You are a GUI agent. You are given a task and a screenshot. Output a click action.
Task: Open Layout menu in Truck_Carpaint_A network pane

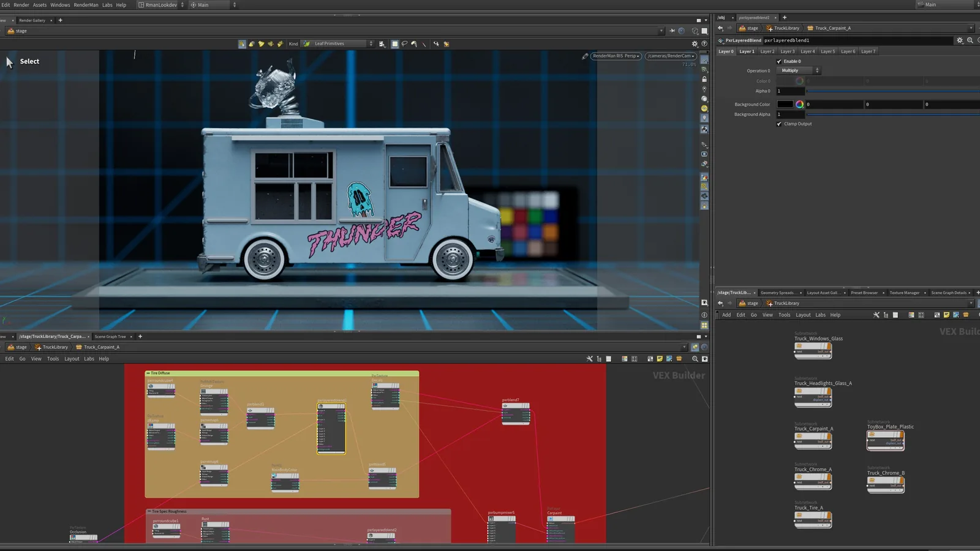point(72,359)
